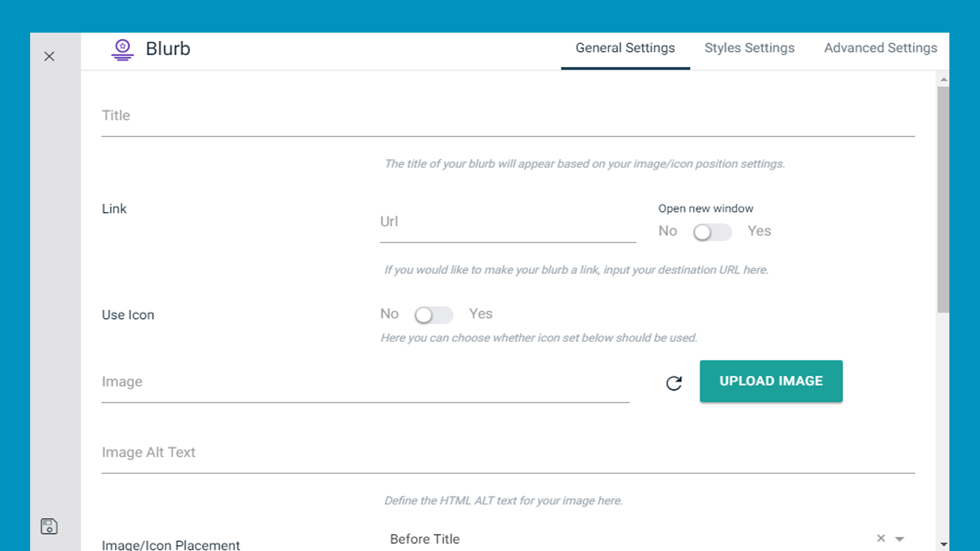
Task: Switch to Styles Settings tab
Action: point(749,48)
